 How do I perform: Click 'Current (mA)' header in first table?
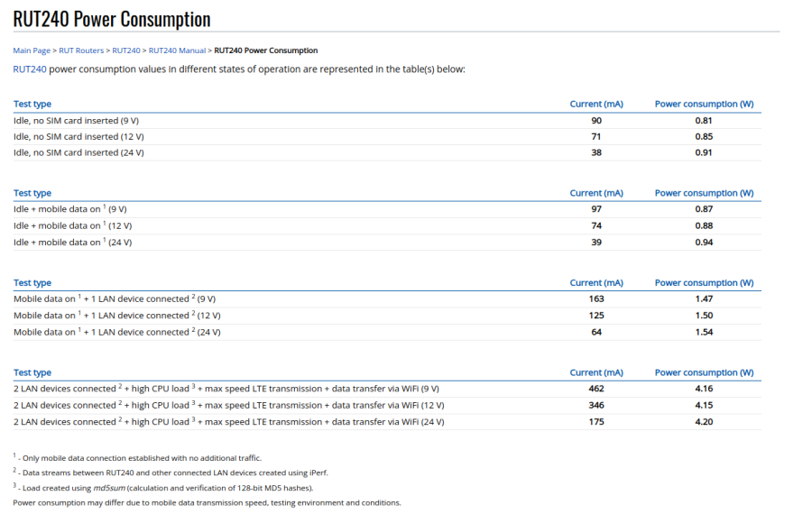596,104
